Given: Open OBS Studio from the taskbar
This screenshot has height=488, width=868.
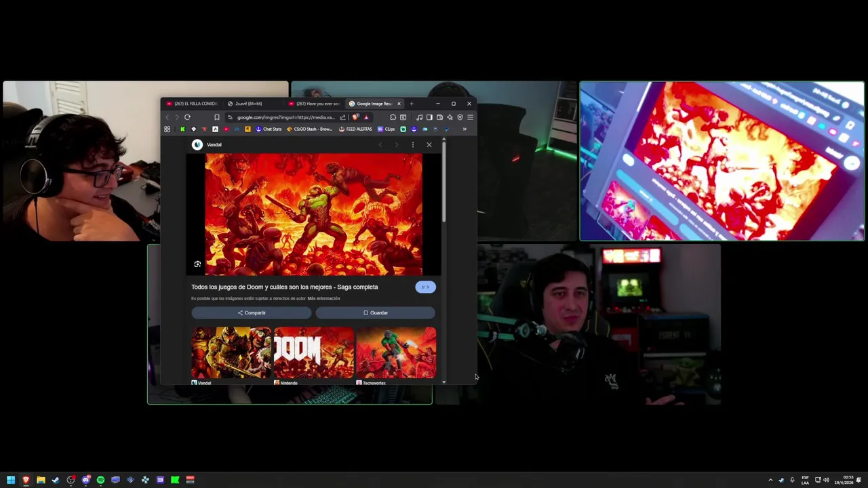Looking at the screenshot, I should (71, 480).
